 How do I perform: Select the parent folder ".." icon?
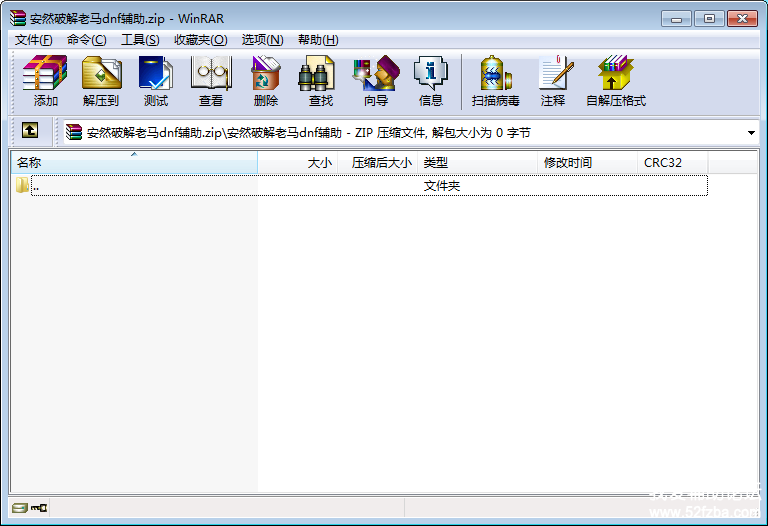(x=22, y=185)
